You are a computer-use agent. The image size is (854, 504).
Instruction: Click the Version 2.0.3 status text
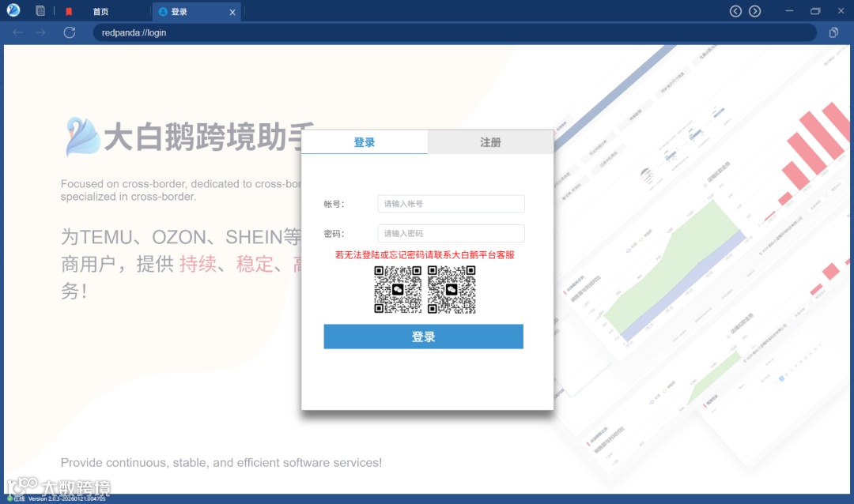coord(67,498)
